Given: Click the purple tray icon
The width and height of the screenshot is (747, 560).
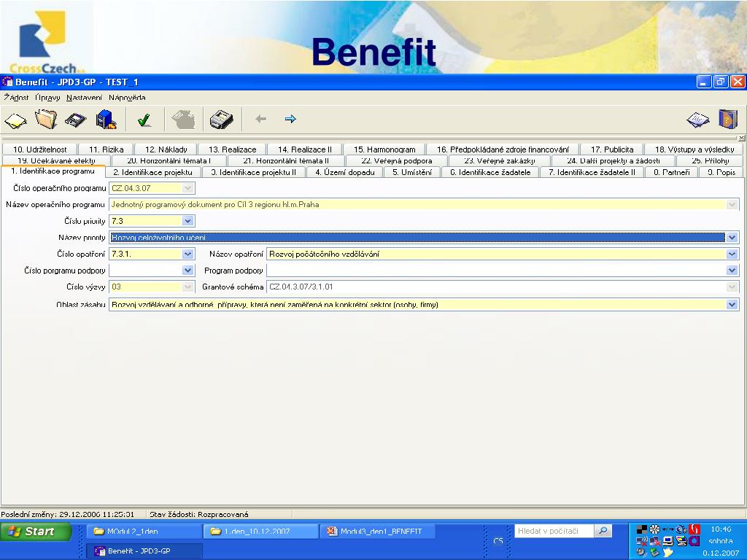Looking at the screenshot, I should pos(694,540).
